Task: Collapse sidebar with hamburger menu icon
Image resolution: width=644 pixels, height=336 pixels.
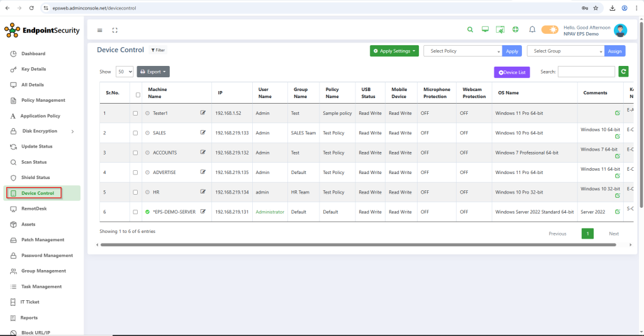Action: point(100,30)
